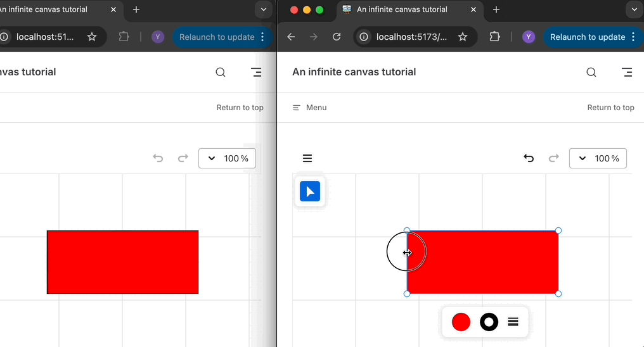The width and height of the screenshot is (644, 347).
Task: Expand the 100% zoom dropdown in right window
Action: coord(598,158)
